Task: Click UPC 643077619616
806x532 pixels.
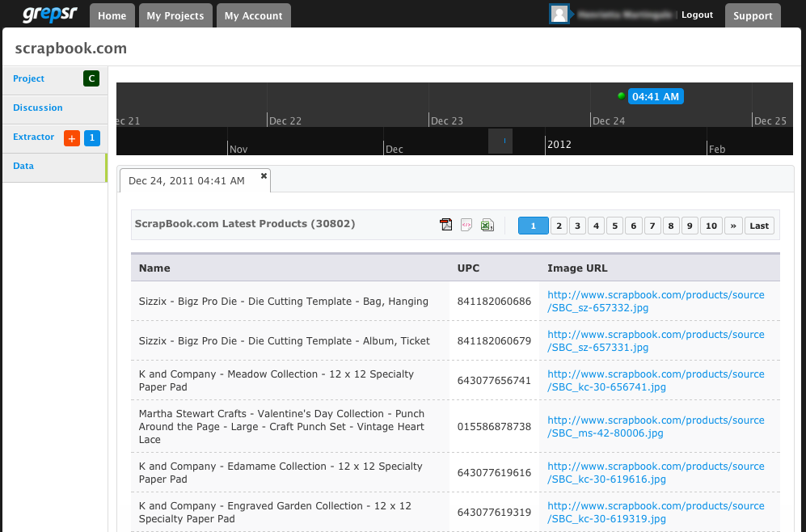Action: point(494,472)
